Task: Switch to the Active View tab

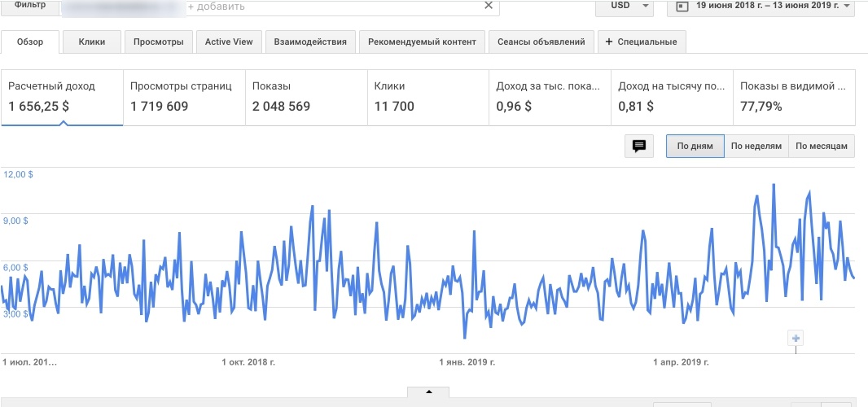Action: point(229,42)
